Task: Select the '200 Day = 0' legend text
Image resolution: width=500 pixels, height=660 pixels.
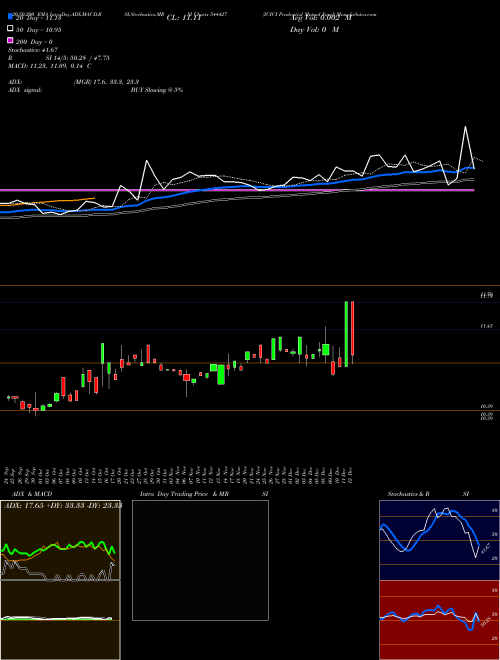Action: pos(34,42)
